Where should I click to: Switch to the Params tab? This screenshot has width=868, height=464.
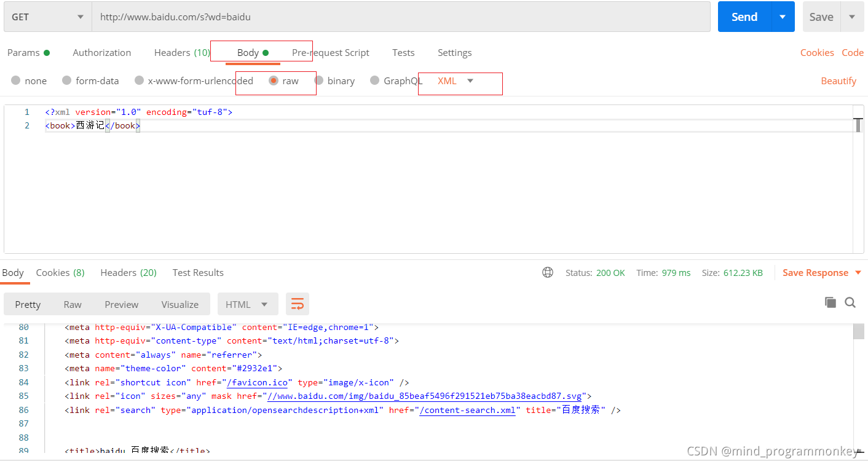(x=28, y=52)
